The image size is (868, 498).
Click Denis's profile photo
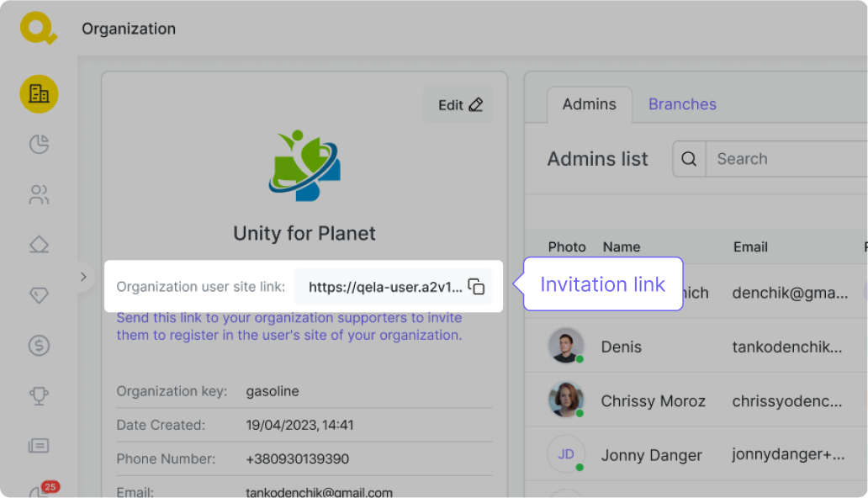(x=566, y=346)
